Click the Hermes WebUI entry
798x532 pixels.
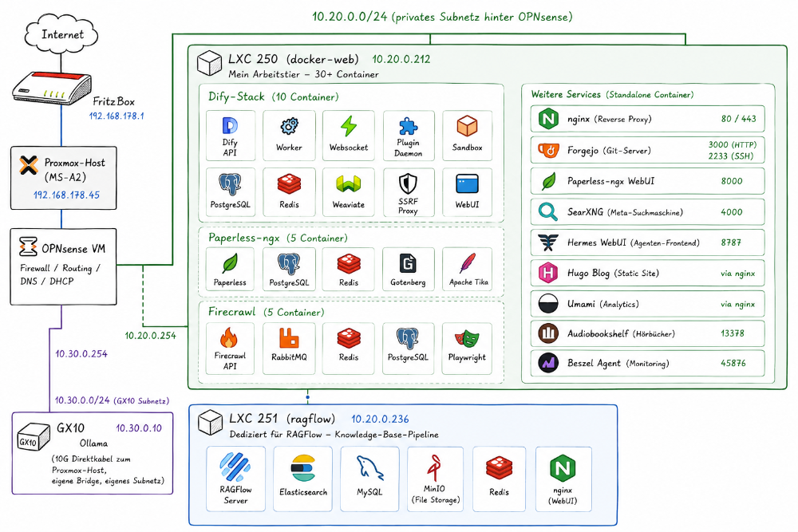[647, 242]
